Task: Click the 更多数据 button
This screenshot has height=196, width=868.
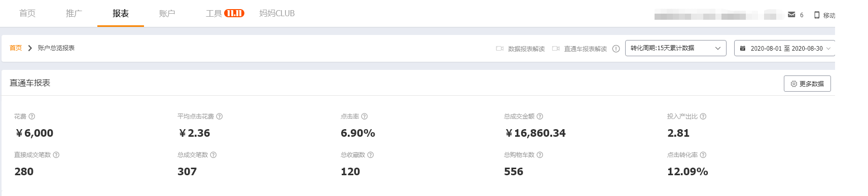Action: [x=807, y=84]
